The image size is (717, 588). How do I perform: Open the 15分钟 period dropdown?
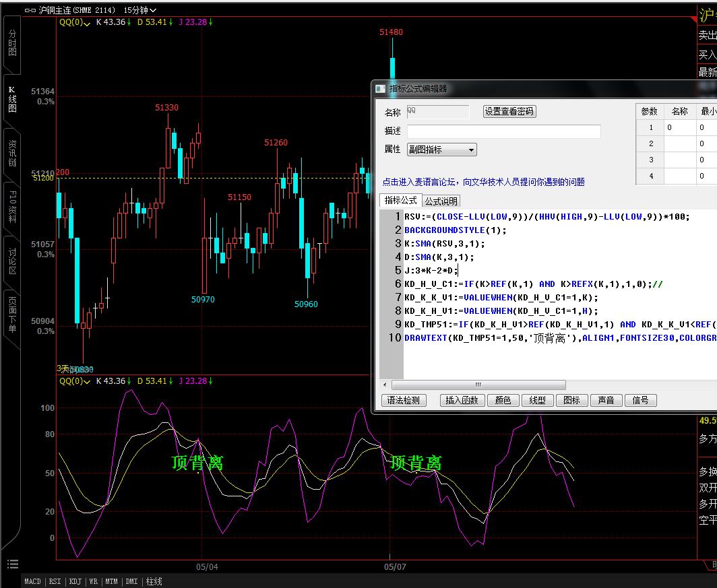pyautogui.click(x=140, y=10)
